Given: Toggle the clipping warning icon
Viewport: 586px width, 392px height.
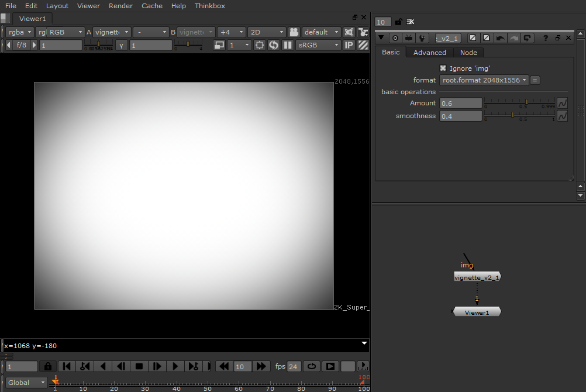Looking at the screenshot, I should pyautogui.click(x=349, y=32).
